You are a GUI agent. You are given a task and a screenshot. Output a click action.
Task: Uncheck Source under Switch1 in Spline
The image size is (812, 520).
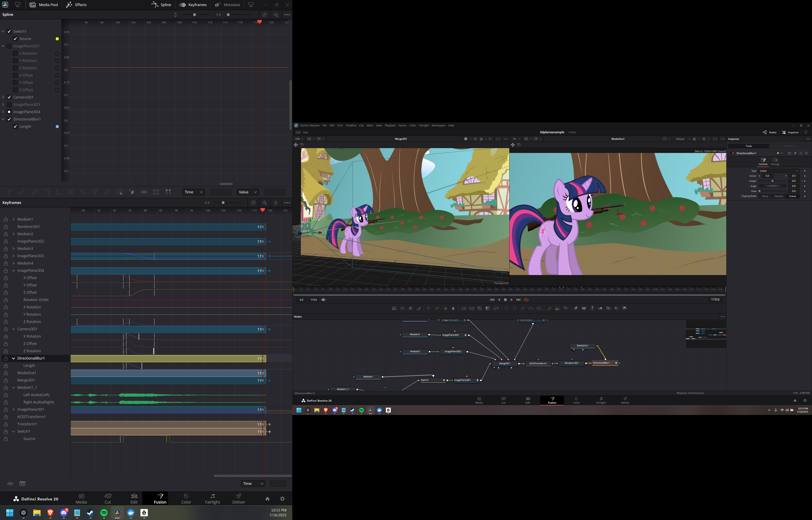(x=15, y=39)
